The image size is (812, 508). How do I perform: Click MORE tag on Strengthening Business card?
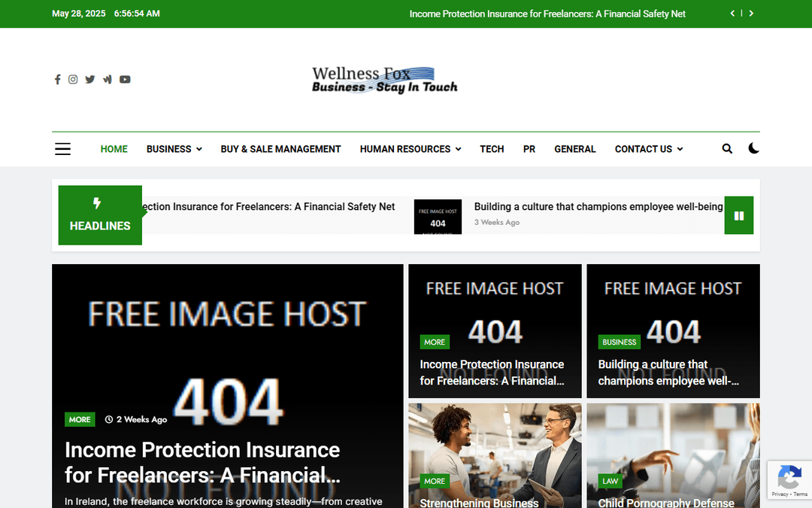tap(435, 481)
